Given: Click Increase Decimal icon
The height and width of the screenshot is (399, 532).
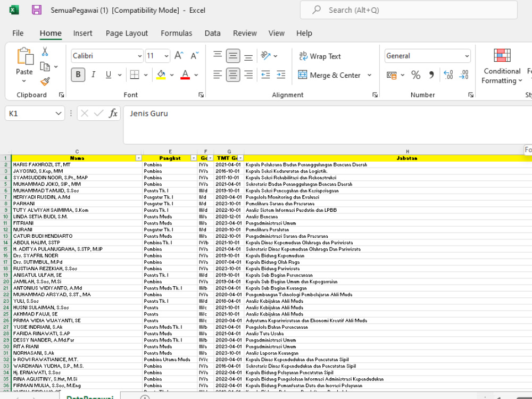Looking at the screenshot, I should pos(448,75).
